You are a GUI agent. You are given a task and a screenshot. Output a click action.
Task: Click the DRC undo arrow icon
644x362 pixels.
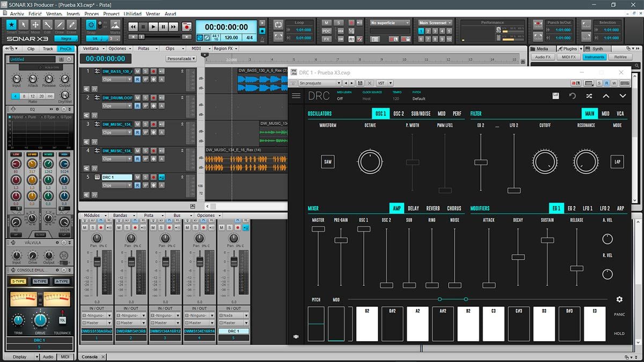(x=573, y=96)
